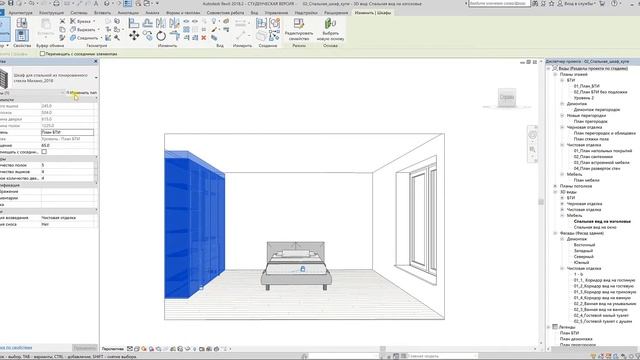Select the Rotate tool in the ribbon
Viewport: 640px width, 360px height.
pos(161,36)
